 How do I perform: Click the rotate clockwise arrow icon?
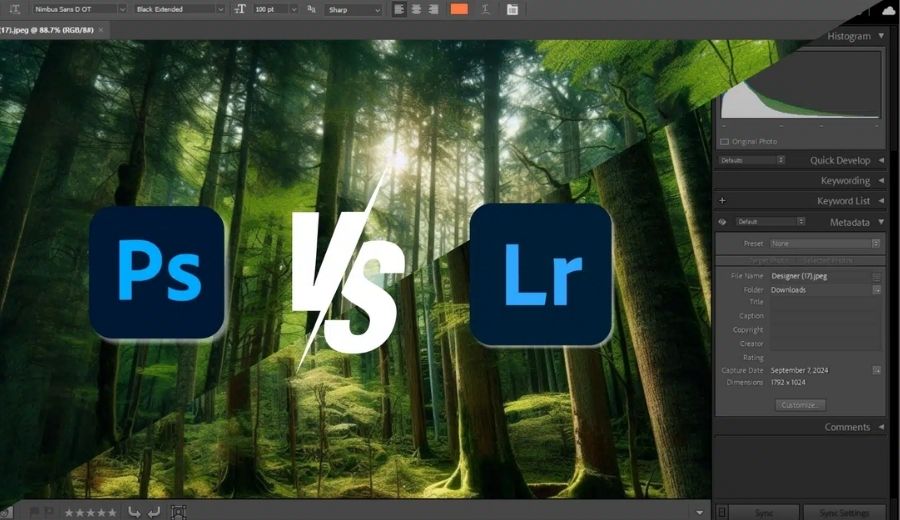pyautogui.click(x=154, y=512)
